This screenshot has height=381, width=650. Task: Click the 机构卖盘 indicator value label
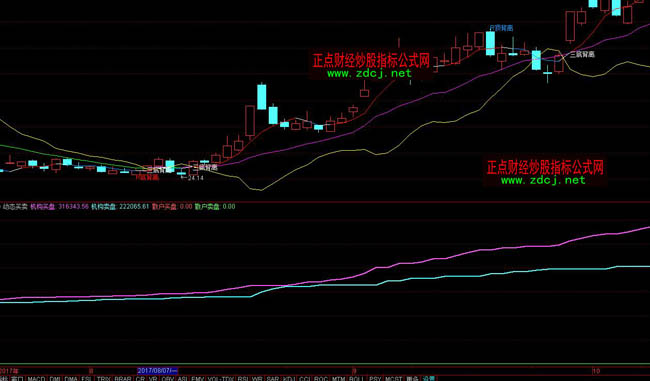point(120,206)
